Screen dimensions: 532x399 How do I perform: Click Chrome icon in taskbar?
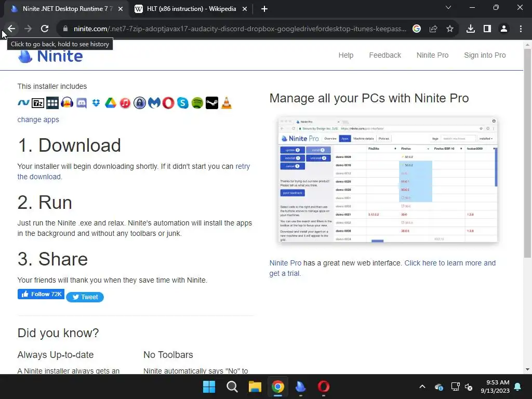pos(277,387)
